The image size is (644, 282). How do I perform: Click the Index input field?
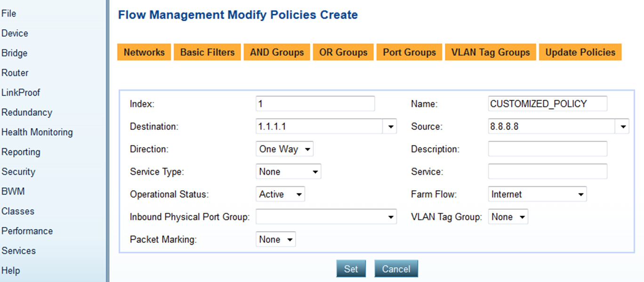pos(315,104)
